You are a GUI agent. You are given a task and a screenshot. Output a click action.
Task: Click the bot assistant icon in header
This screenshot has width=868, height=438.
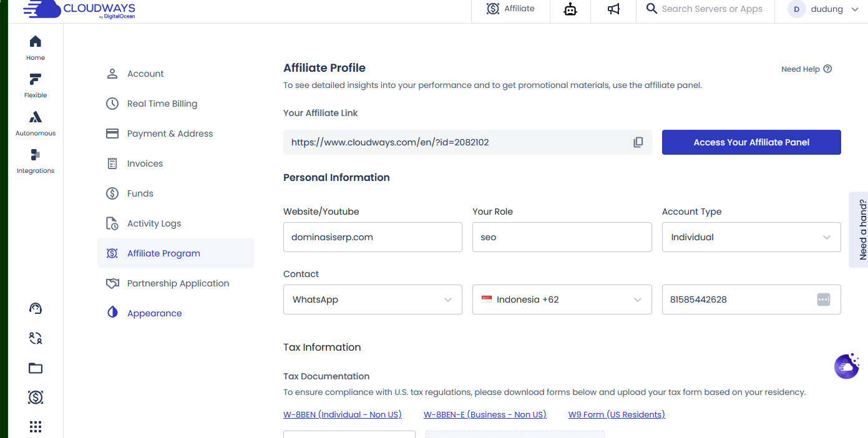pos(570,9)
